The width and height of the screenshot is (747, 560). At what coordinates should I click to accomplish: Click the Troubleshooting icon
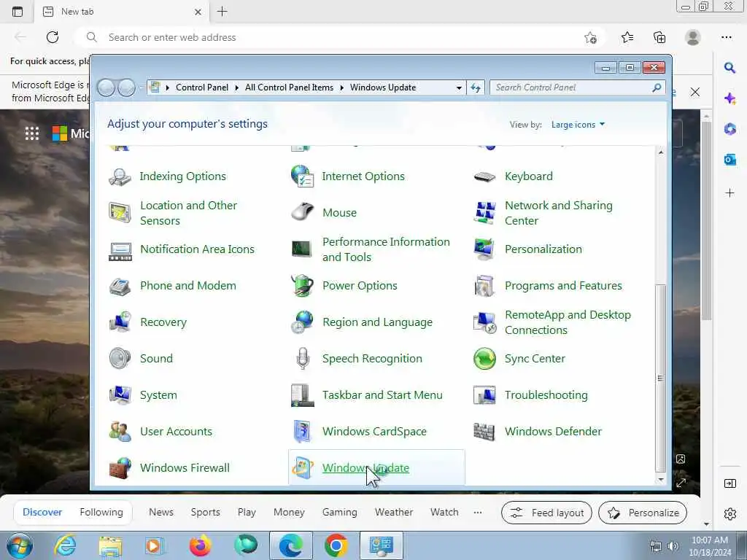[484, 395]
